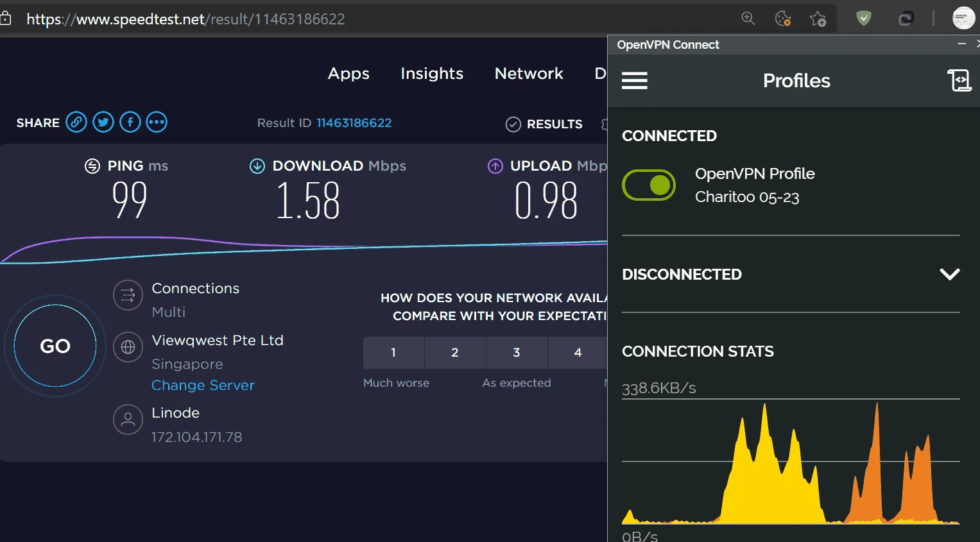980x542 pixels.
Task: Click the download speed value 1.58
Action: [308, 201]
